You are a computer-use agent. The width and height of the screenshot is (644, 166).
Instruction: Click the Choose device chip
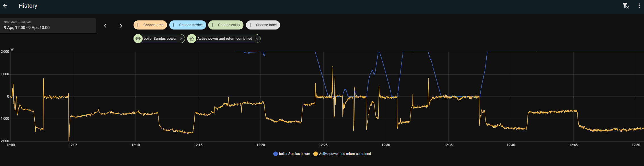coord(188,25)
